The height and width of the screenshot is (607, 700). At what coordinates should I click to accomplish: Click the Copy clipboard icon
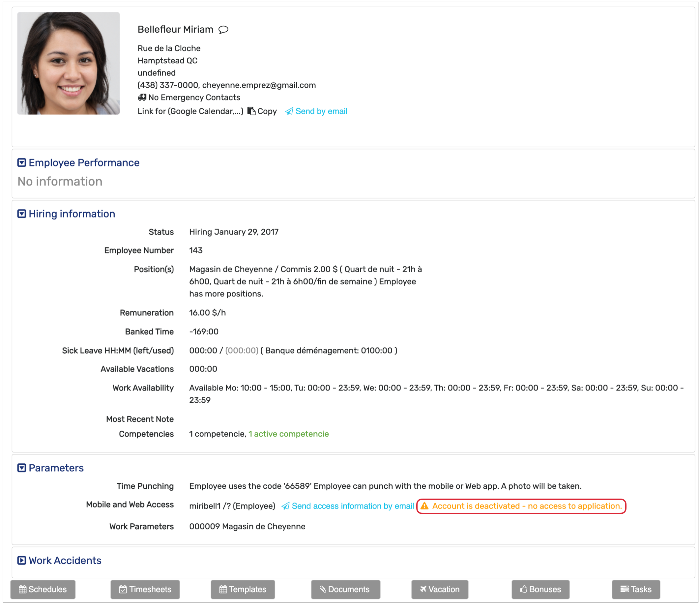tap(251, 111)
